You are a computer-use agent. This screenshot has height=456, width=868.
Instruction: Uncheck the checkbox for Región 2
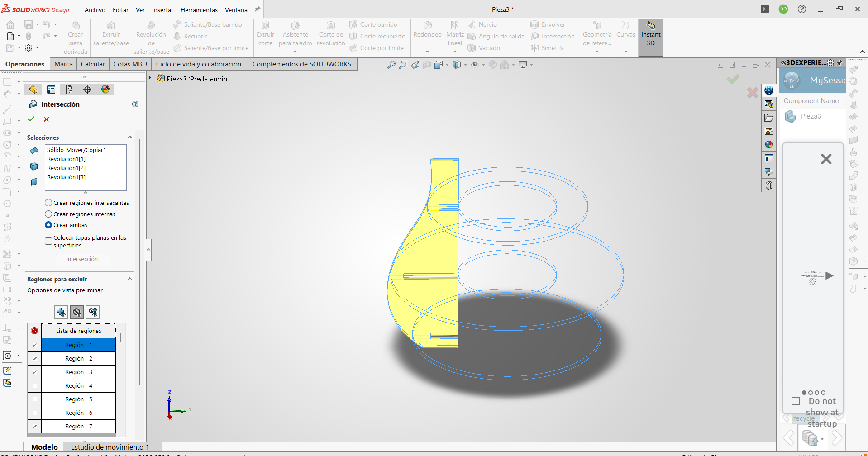[34, 358]
